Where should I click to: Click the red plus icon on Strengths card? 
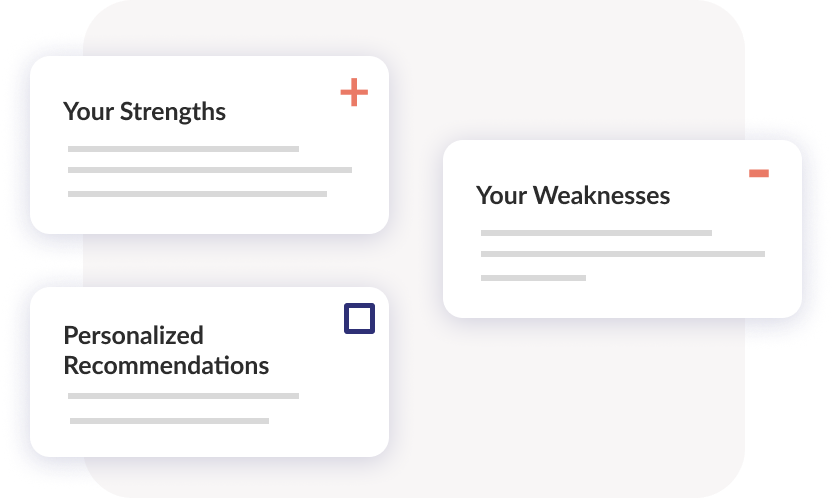(354, 92)
